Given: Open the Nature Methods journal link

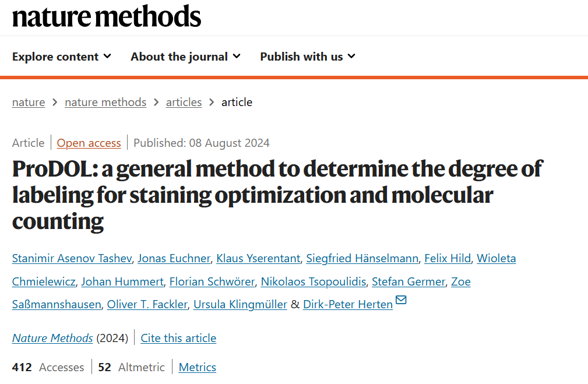Looking at the screenshot, I should (52, 338).
